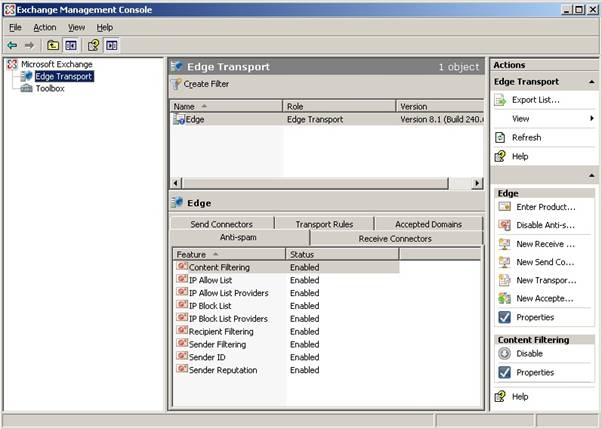Click New Accepted Domain icon

pyautogui.click(x=504, y=298)
